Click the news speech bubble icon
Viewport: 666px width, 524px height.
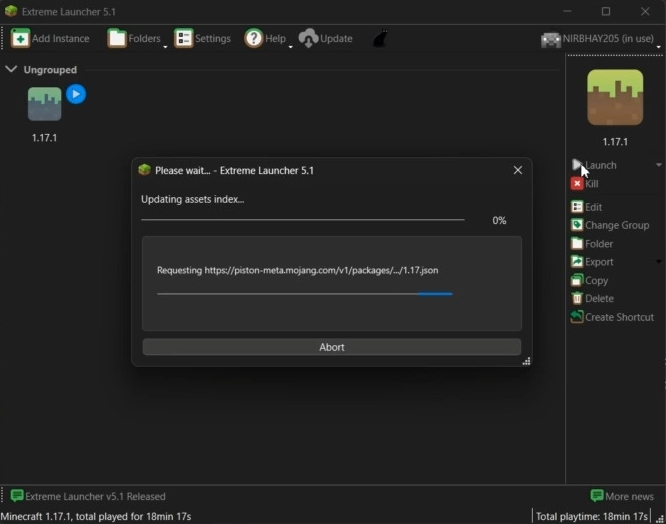tap(17, 496)
